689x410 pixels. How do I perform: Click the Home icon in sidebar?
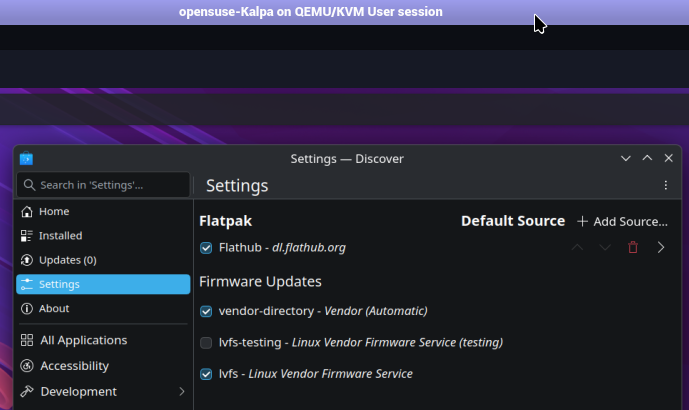point(27,212)
